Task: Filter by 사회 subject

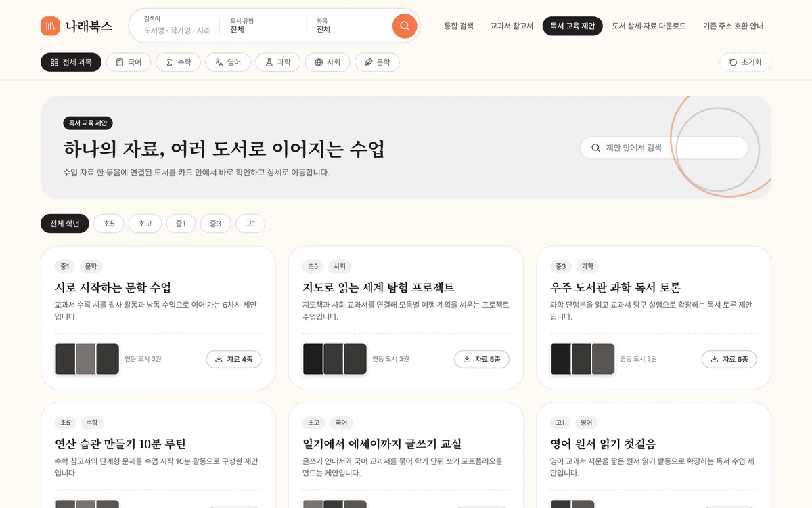Action: point(328,62)
